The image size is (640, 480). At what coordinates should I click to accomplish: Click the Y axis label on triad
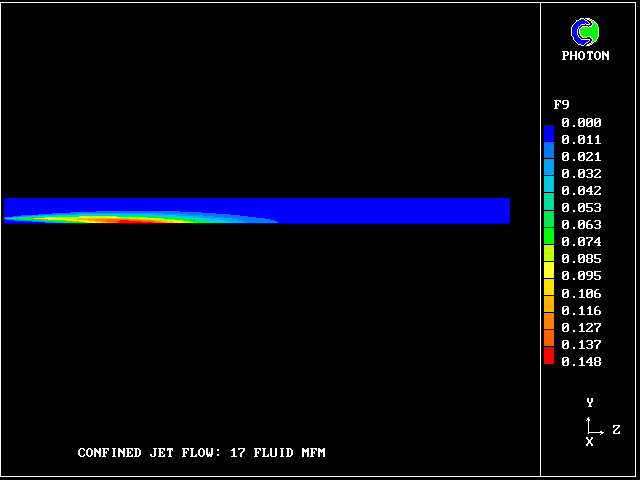[590, 403]
